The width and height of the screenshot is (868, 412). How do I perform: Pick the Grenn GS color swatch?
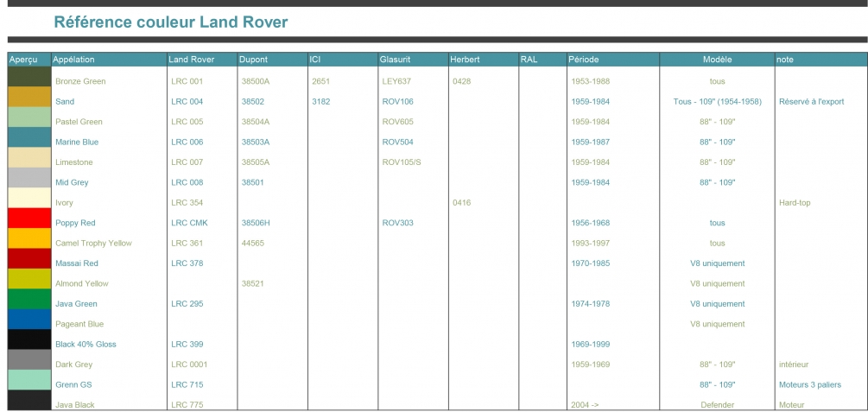(x=29, y=380)
